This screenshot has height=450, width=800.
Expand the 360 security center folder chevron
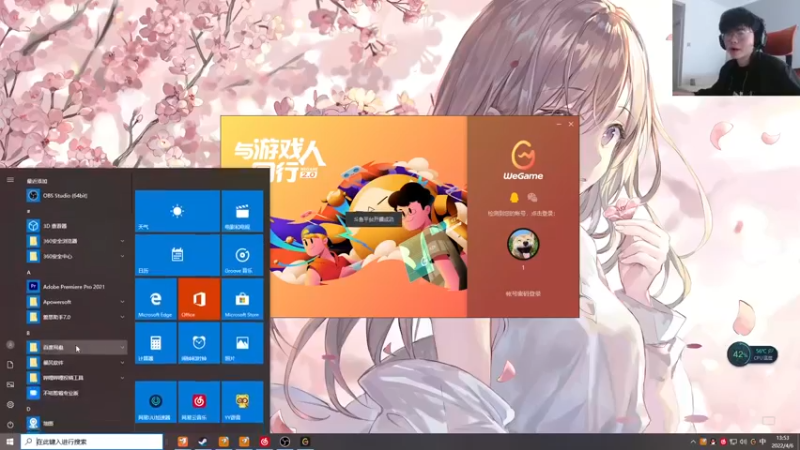(122, 256)
